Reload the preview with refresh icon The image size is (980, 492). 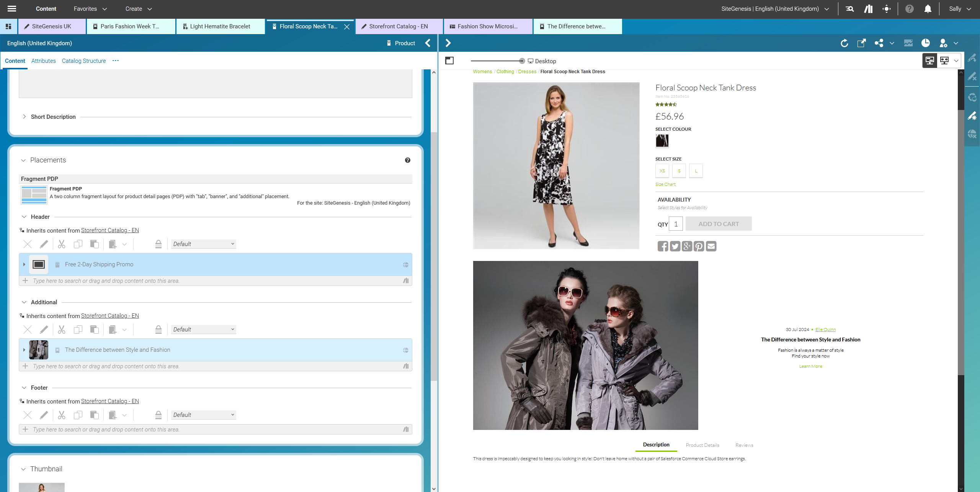click(844, 43)
